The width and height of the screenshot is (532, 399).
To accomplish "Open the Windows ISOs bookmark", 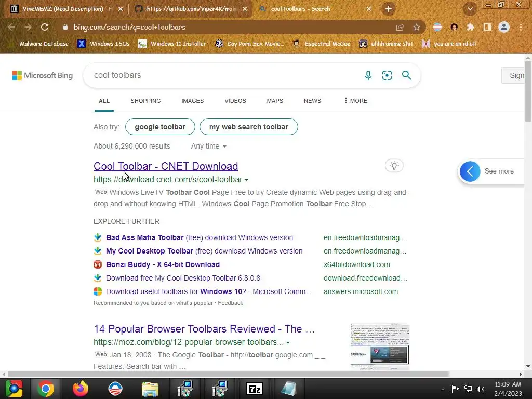I will coord(104,44).
